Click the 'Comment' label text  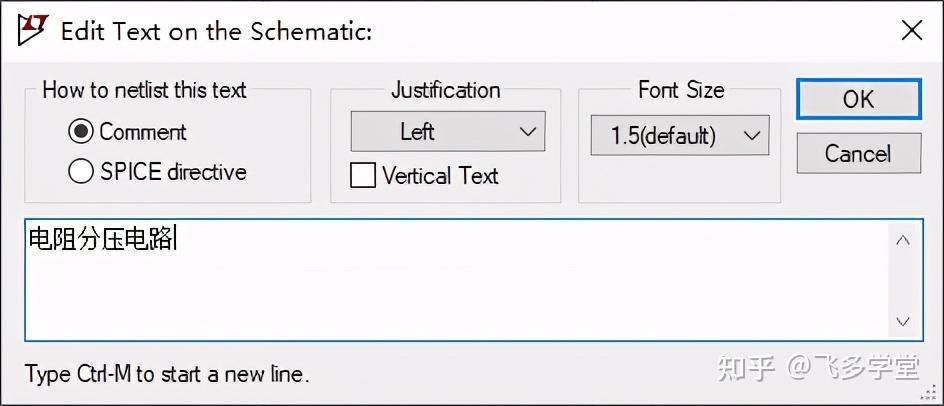point(143,132)
